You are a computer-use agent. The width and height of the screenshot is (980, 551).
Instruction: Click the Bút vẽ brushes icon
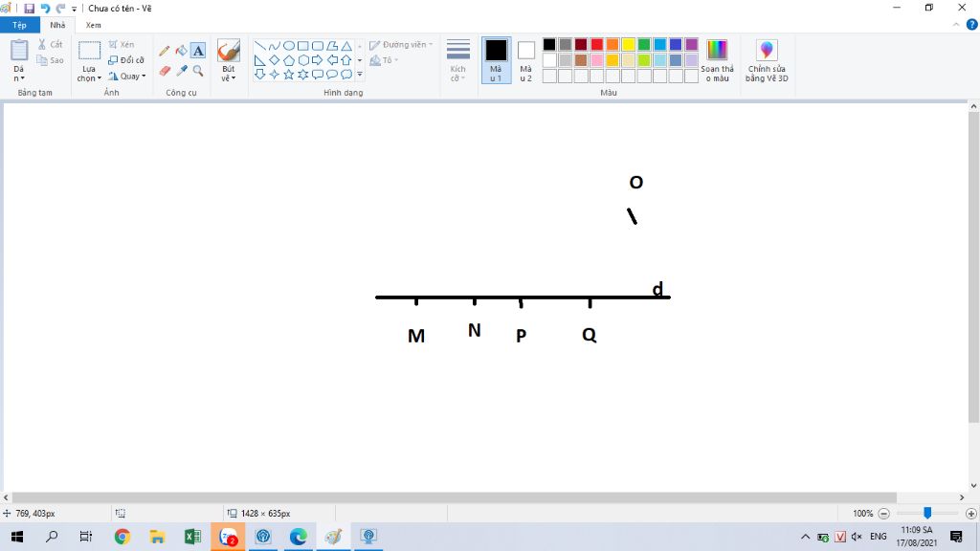[x=229, y=52]
